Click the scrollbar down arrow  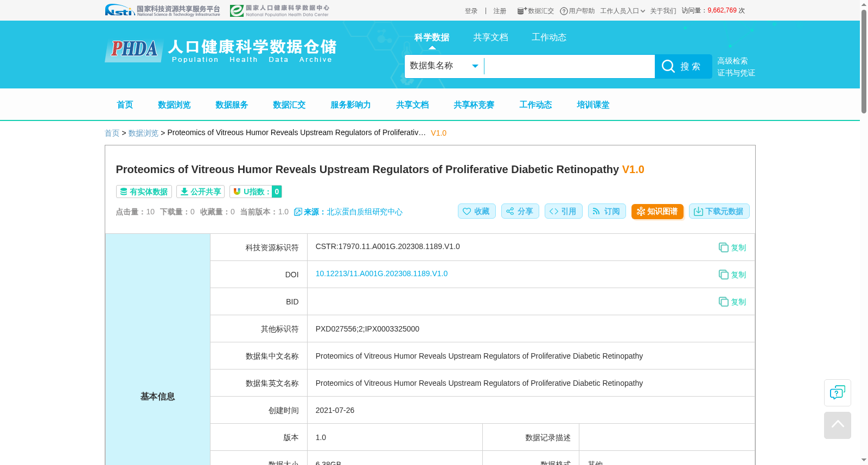click(864, 460)
